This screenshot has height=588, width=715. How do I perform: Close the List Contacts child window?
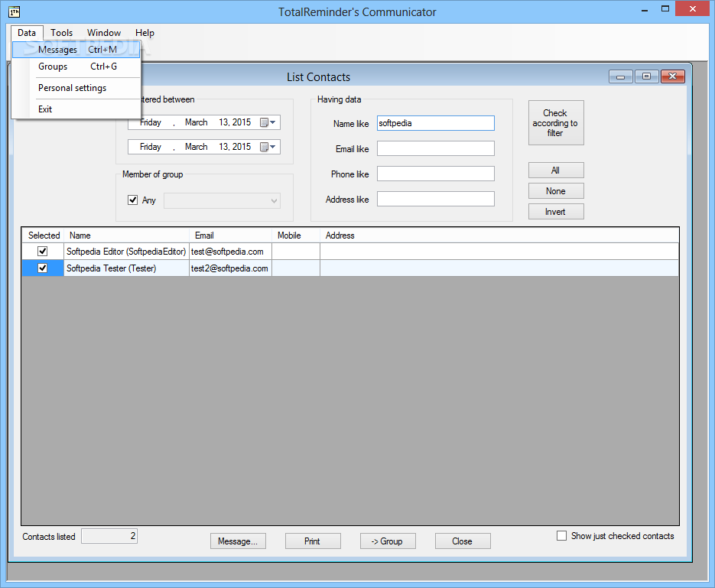[673, 76]
